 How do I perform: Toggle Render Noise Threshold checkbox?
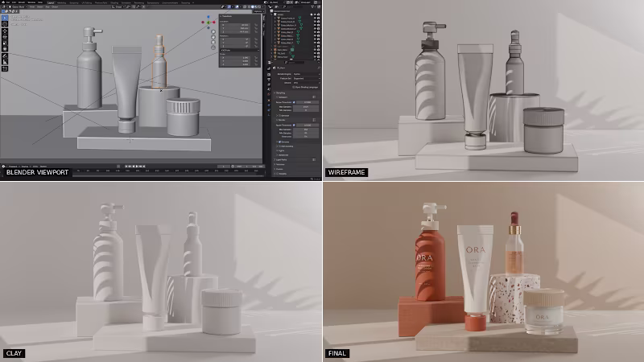point(294,125)
